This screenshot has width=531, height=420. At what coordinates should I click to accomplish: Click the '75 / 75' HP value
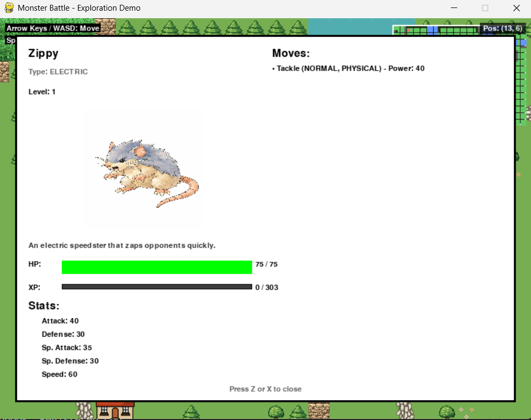point(267,264)
